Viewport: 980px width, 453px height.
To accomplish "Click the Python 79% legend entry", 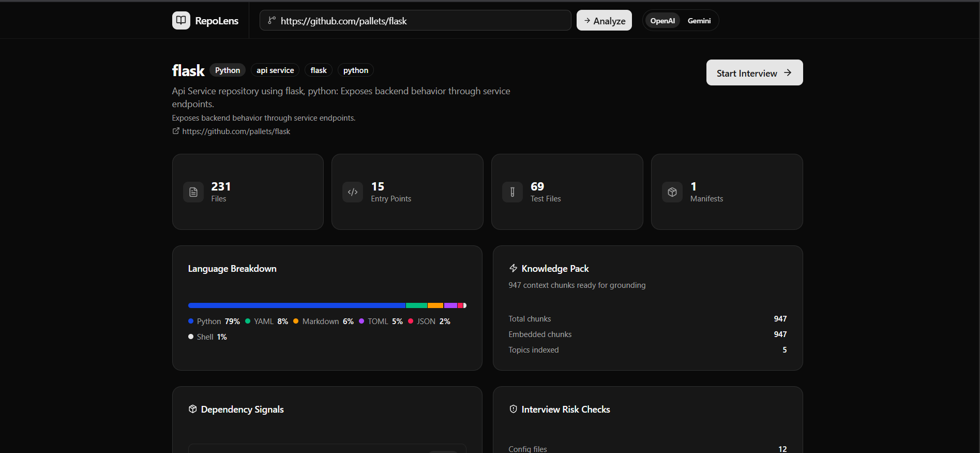I will point(214,322).
